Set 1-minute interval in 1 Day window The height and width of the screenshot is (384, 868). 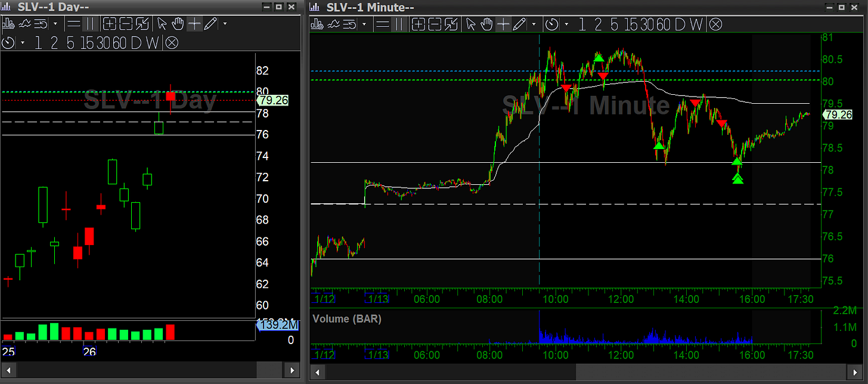click(39, 42)
